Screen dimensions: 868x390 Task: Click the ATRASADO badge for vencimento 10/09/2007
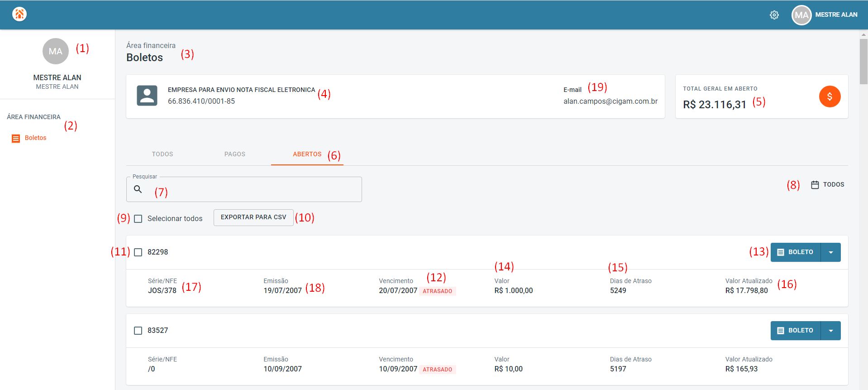437,370
